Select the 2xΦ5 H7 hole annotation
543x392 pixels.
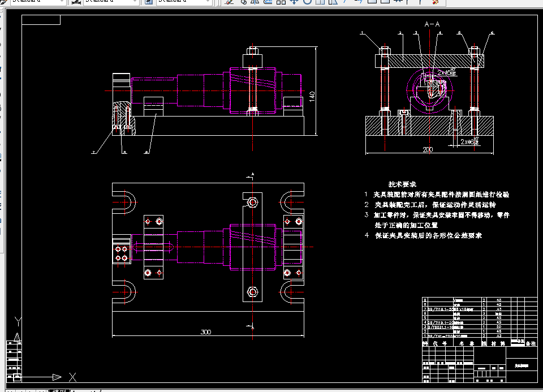coord(447,72)
